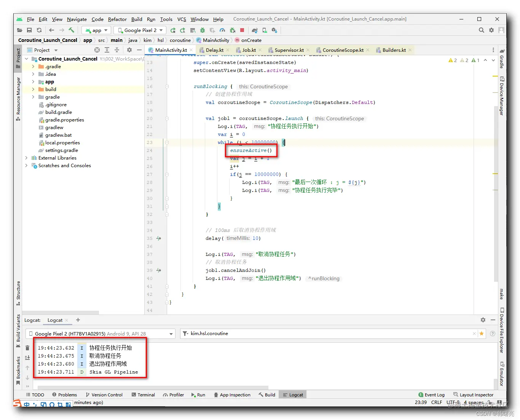The width and height of the screenshot is (520, 420).
Task: Open file with the folder icon
Action: point(20,30)
